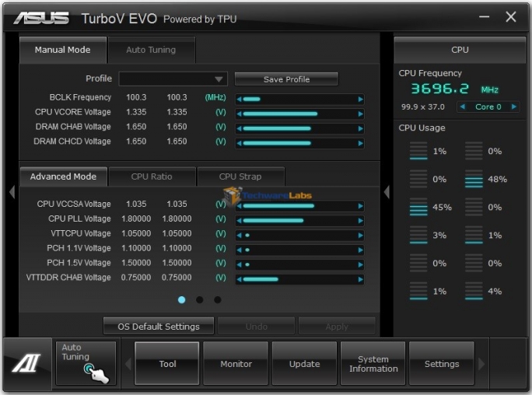Decrease DRAM CHCD Voltage with left arrow
This screenshot has height=395, width=532.
coord(240,143)
